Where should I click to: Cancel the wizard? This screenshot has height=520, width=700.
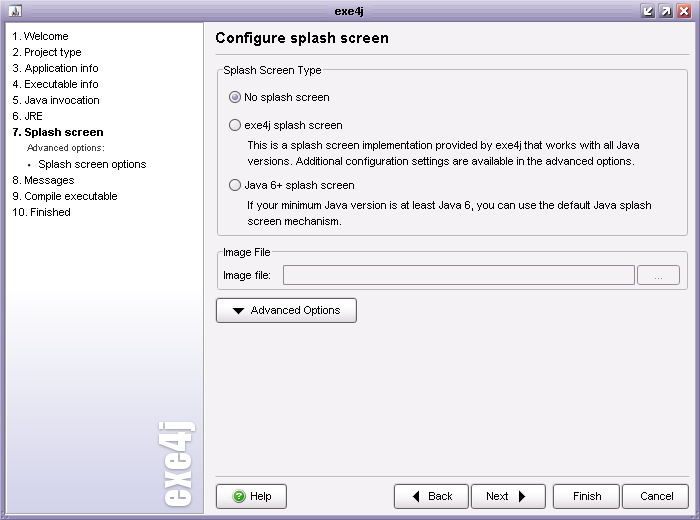(x=656, y=496)
